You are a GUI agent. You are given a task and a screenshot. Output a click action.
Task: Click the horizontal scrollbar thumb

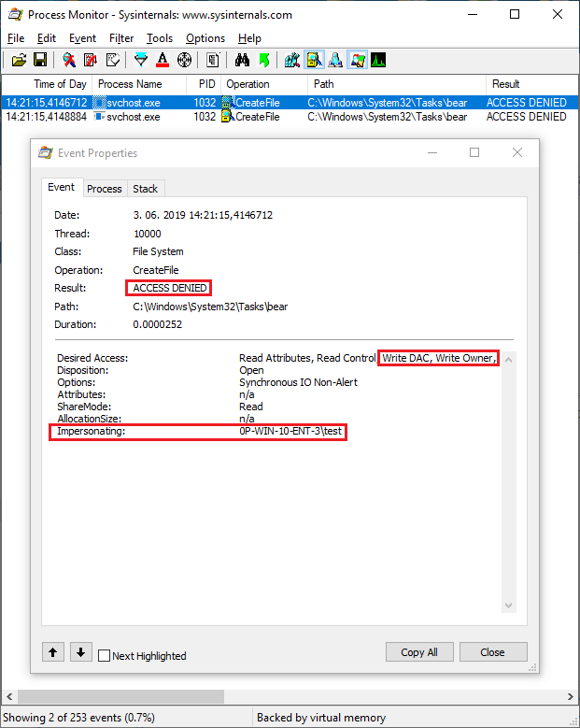click(120, 696)
